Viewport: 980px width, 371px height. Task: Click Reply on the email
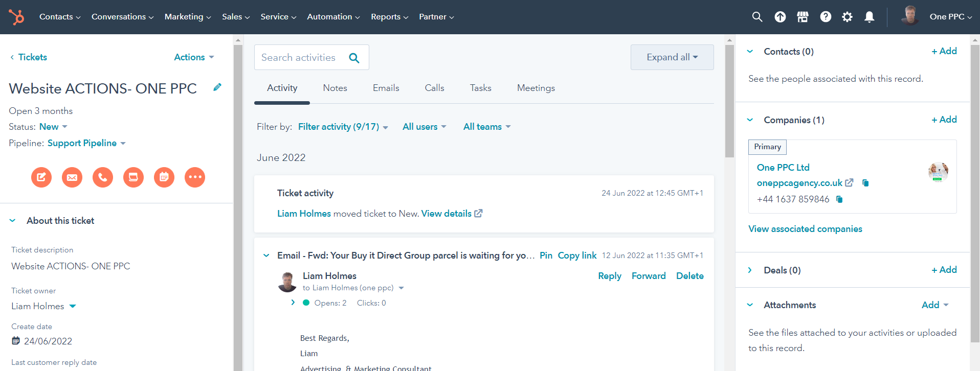click(x=610, y=276)
